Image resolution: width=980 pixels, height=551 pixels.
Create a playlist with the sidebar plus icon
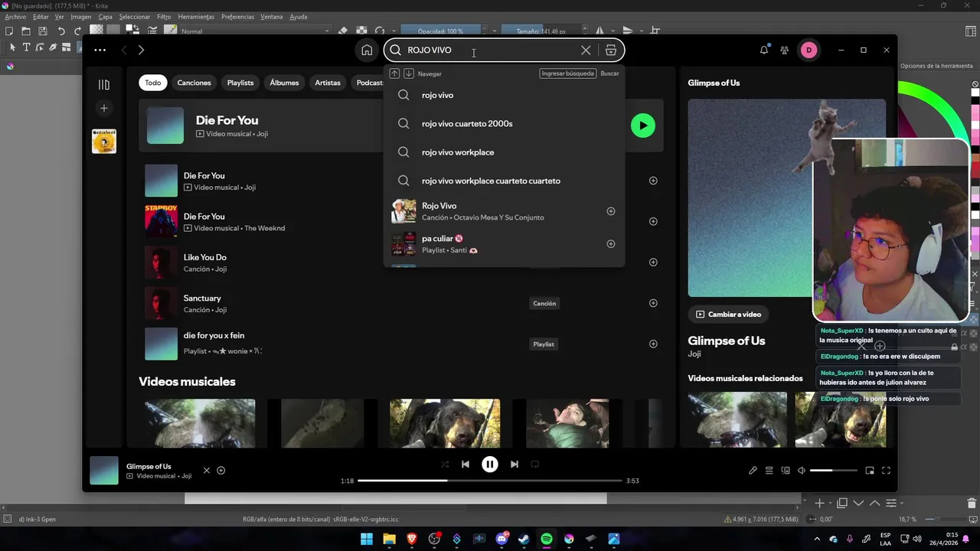pyautogui.click(x=104, y=108)
